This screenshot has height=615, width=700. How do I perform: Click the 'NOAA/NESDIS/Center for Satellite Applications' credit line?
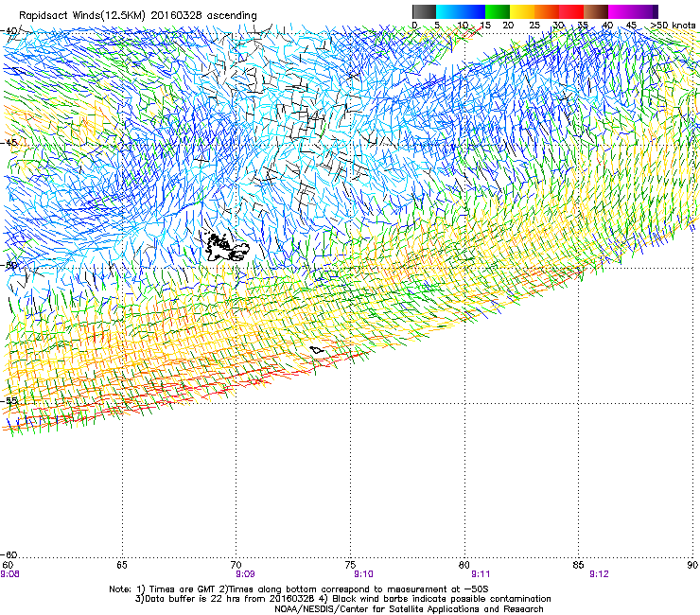click(x=409, y=609)
